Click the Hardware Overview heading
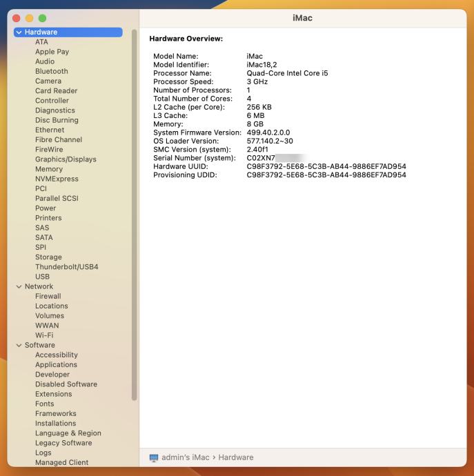 pyautogui.click(x=186, y=39)
